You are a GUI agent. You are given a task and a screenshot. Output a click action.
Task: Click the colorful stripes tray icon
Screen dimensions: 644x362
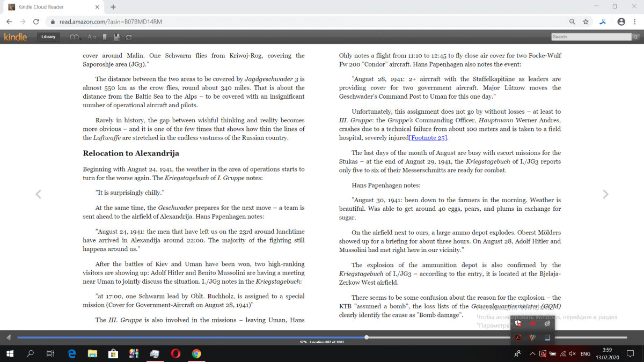coord(533,337)
